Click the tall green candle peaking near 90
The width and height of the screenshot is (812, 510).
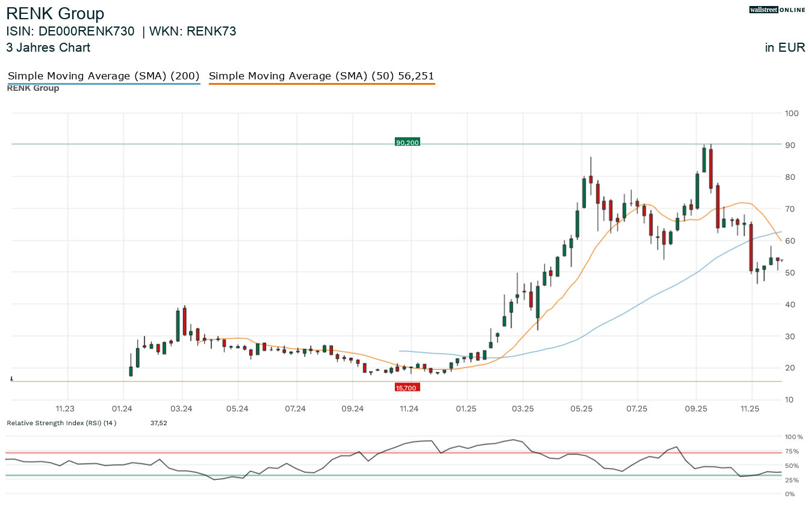pos(704,160)
